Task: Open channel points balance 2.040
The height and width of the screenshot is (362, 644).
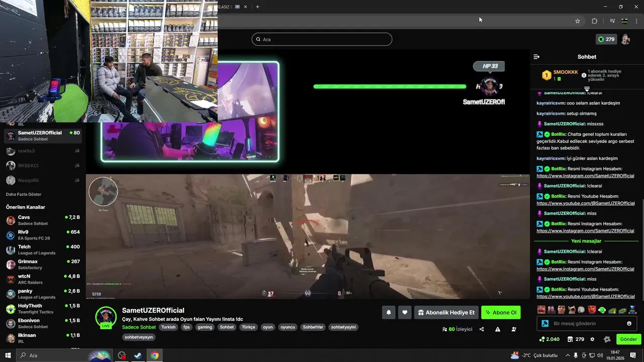Action: 549,339
